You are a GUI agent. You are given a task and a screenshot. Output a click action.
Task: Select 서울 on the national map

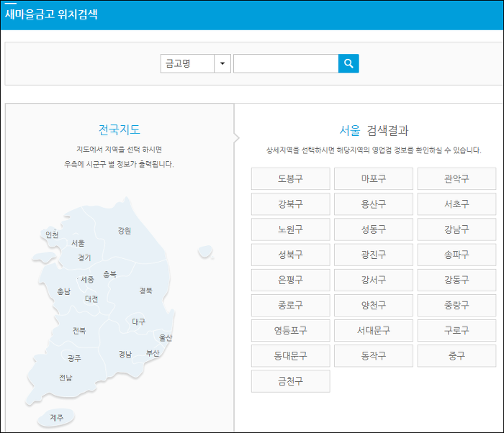pyautogui.click(x=78, y=243)
